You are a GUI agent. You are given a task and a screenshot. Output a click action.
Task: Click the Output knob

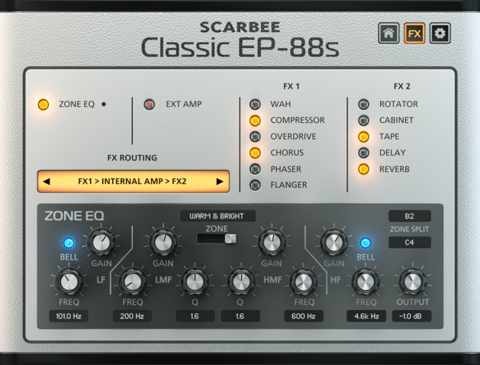tap(412, 282)
